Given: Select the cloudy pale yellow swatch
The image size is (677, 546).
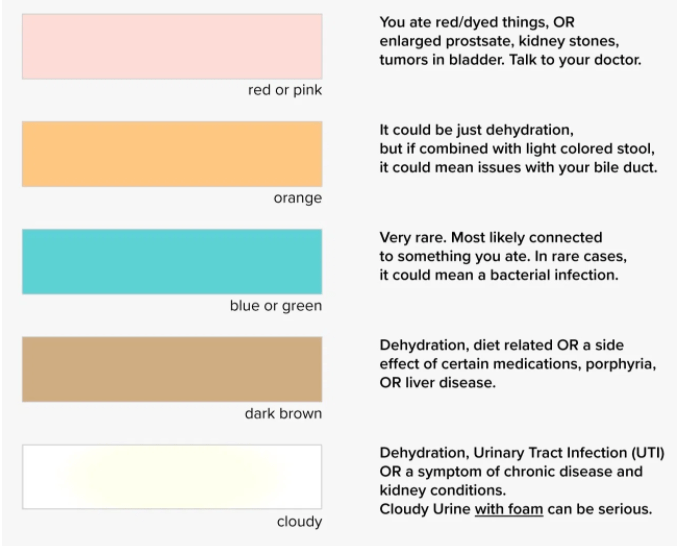Looking at the screenshot, I should [171, 476].
